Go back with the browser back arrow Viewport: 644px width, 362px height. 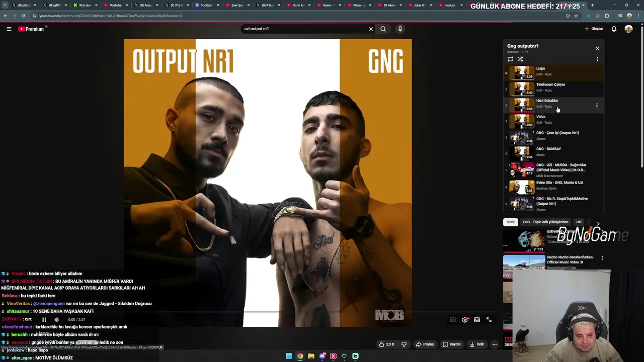5,16
